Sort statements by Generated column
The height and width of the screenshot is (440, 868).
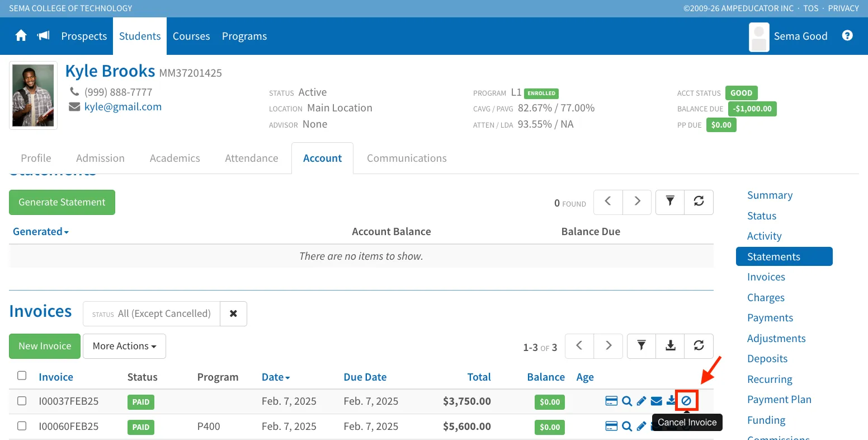click(41, 231)
